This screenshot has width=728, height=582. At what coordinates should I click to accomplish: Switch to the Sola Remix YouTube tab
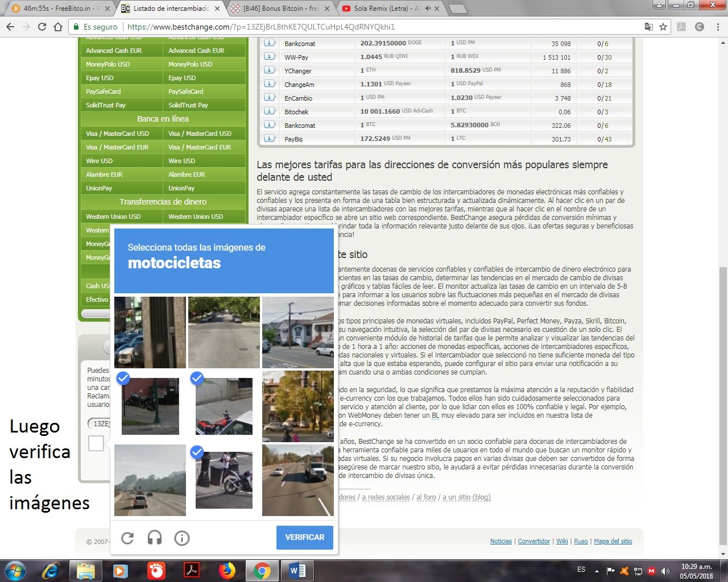[391, 9]
